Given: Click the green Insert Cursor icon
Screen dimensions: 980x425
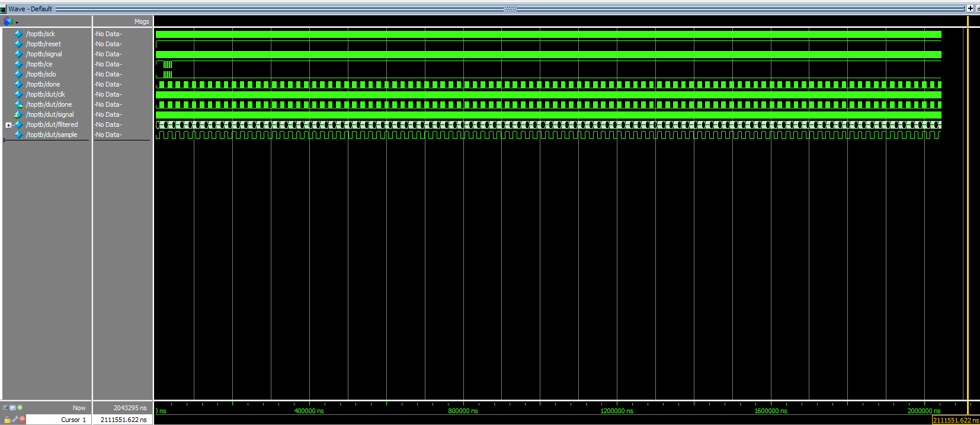Looking at the screenshot, I should 20,408.
